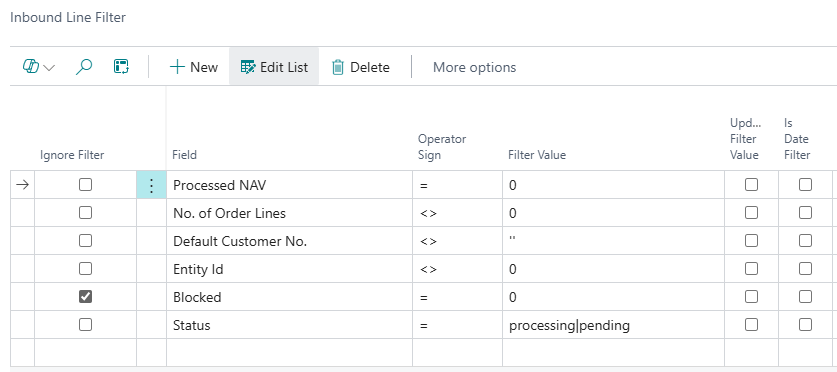Check Is Date Filter for Processed NAV
Screen dimensions: 837x372
[805, 185]
